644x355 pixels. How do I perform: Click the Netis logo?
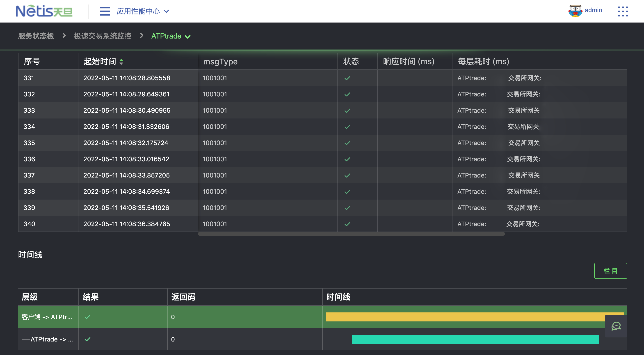tap(44, 11)
